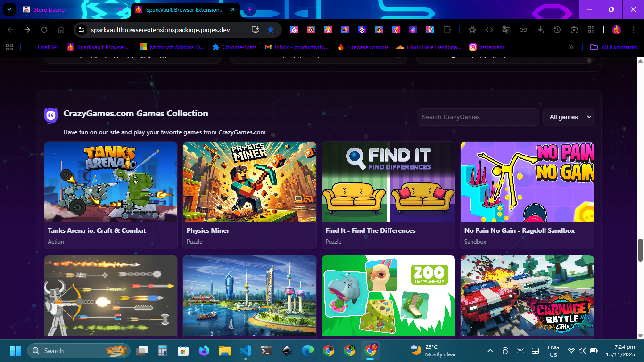This screenshot has width=644, height=362.
Task: Click the Home button in toolbar
Action: tap(61, 30)
